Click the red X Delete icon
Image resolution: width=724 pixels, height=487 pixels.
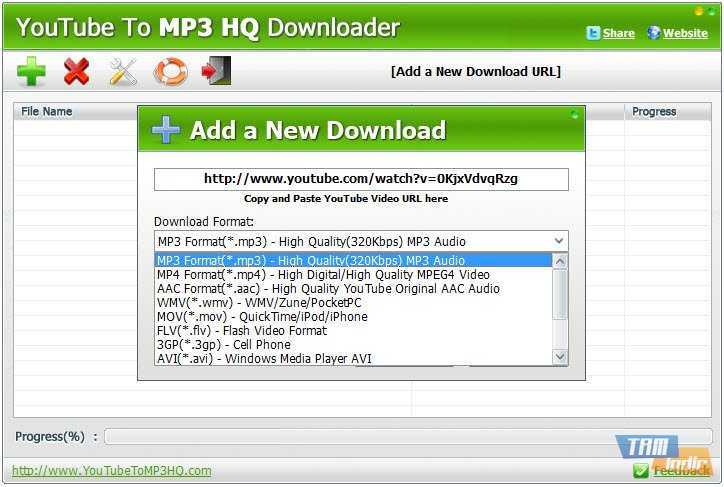(x=77, y=71)
